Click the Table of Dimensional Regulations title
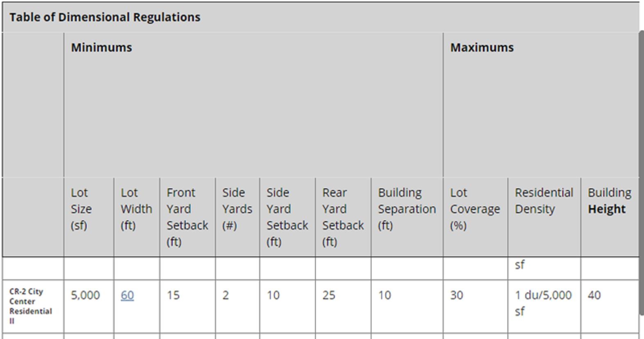 [x=105, y=17]
